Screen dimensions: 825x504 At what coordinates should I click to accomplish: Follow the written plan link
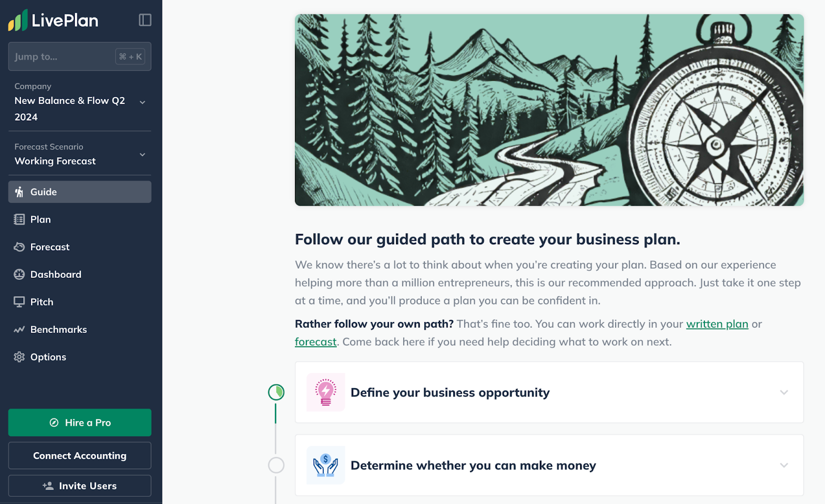click(717, 324)
